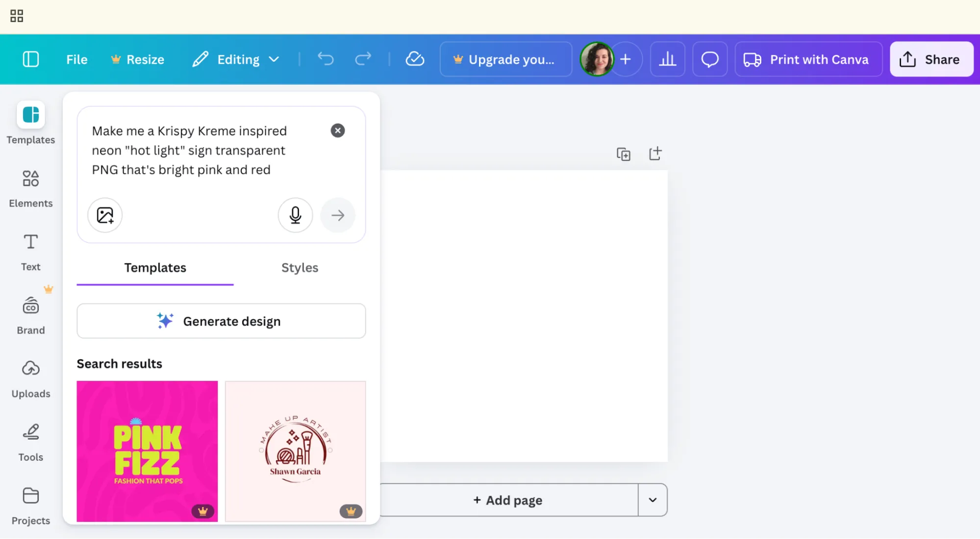Select the Pink Fizz template thumbnail

click(147, 451)
